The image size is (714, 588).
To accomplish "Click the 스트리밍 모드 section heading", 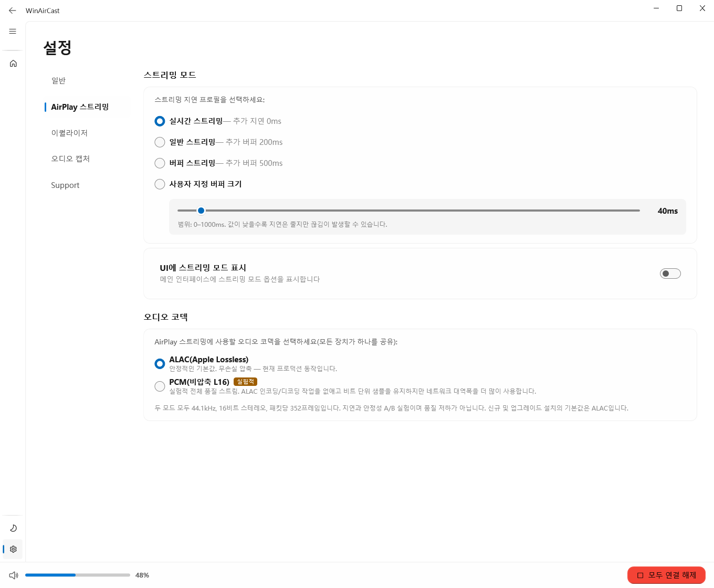I will pyautogui.click(x=170, y=75).
